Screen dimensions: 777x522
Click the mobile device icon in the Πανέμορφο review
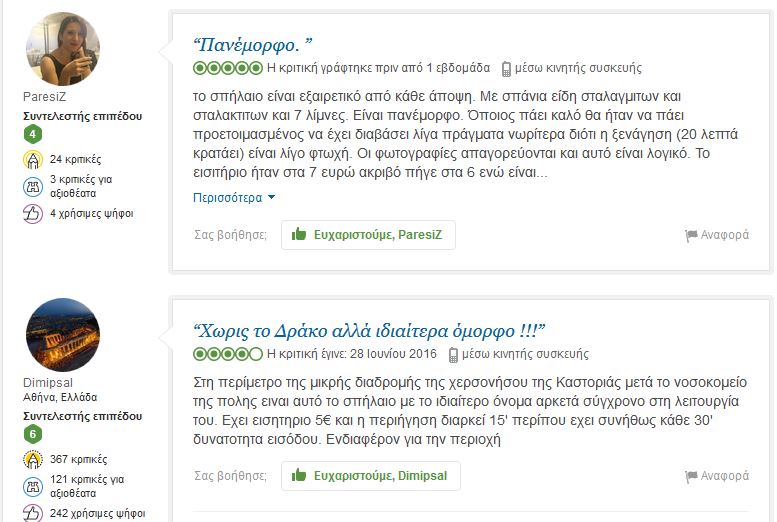coord(506,68)
